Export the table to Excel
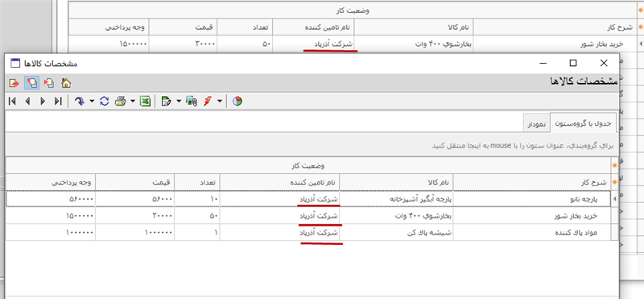 [x=145, y=102]
